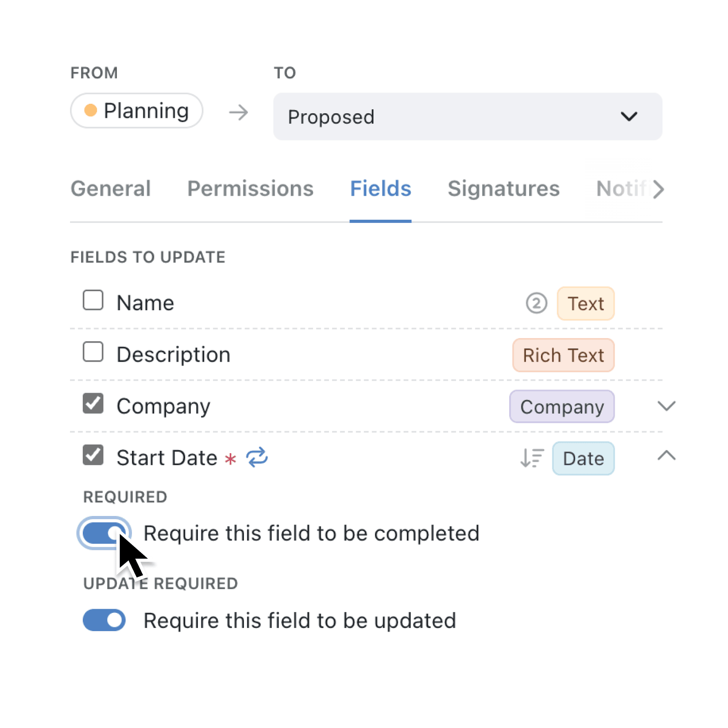Image resolution: width=728 pixels, height=728 pixels.
Task: Uncheck the Start Date checkbox
Action: click(x=93, y=455)
